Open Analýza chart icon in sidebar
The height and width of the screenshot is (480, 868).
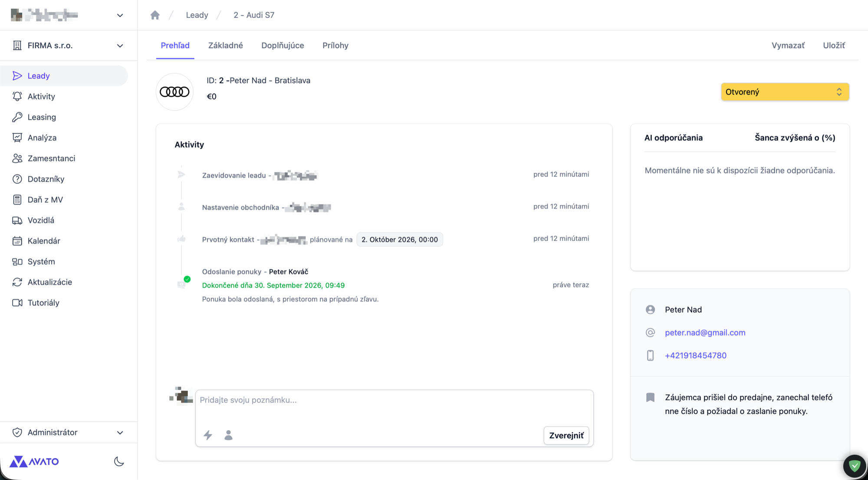pos(17,137)
